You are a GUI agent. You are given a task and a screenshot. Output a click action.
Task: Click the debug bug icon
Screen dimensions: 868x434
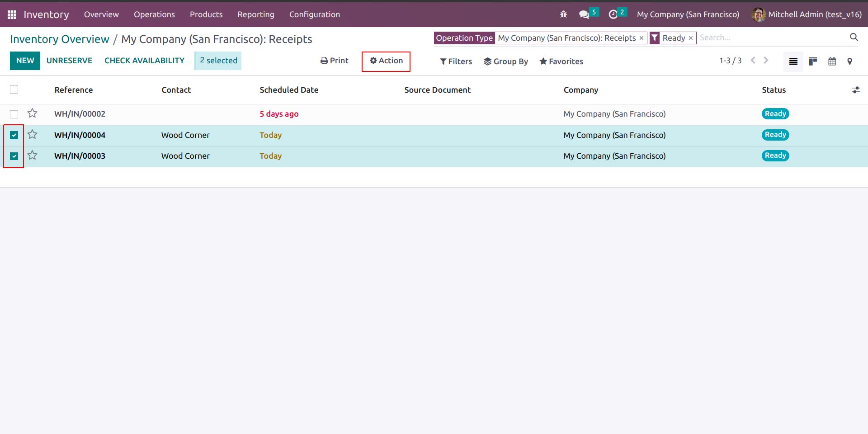563,14
